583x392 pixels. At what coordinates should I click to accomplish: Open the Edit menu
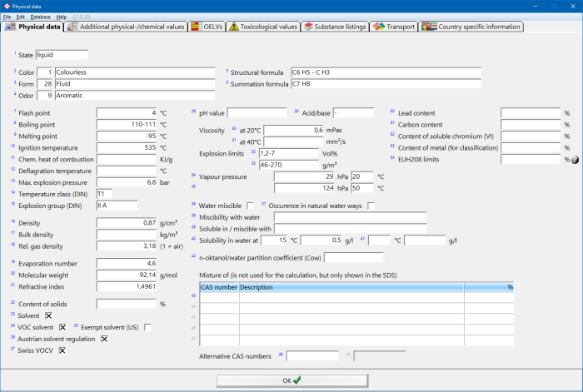coord(20,17)
